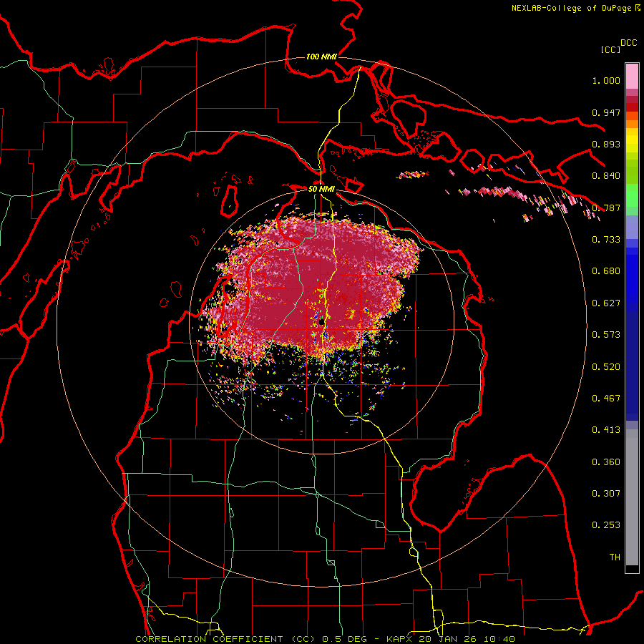Click the 1.000 value on the color scale

pyautogui.click(x=606, y=80)
